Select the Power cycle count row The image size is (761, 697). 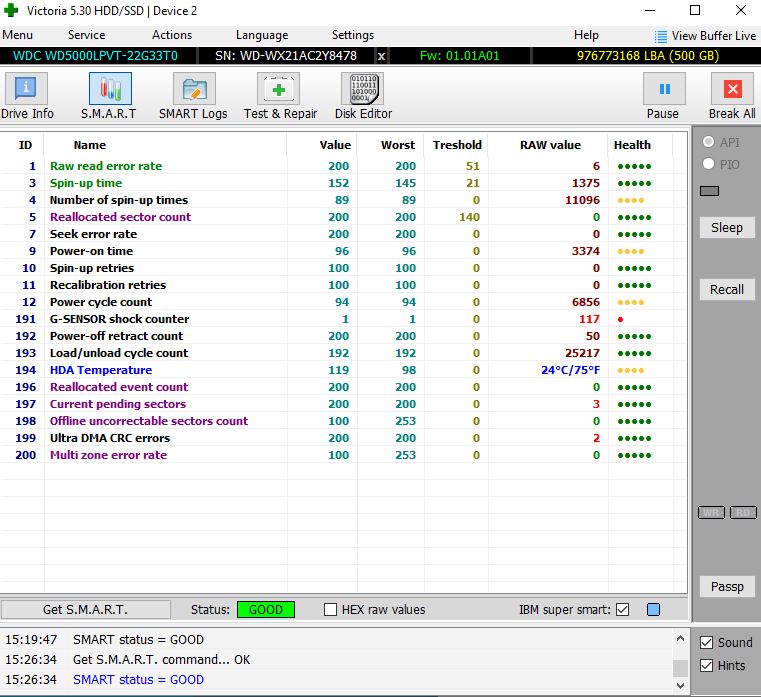click(x=344, y=302)
